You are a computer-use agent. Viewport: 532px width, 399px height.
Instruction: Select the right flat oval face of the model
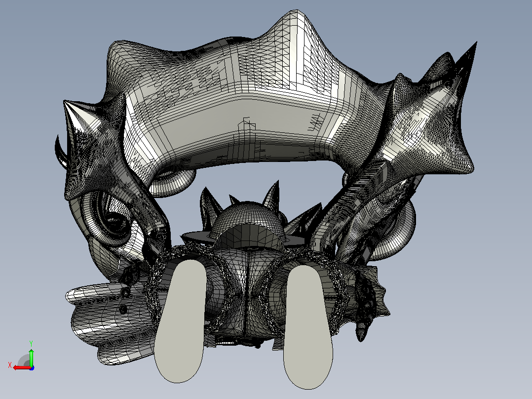click(308, 327)
